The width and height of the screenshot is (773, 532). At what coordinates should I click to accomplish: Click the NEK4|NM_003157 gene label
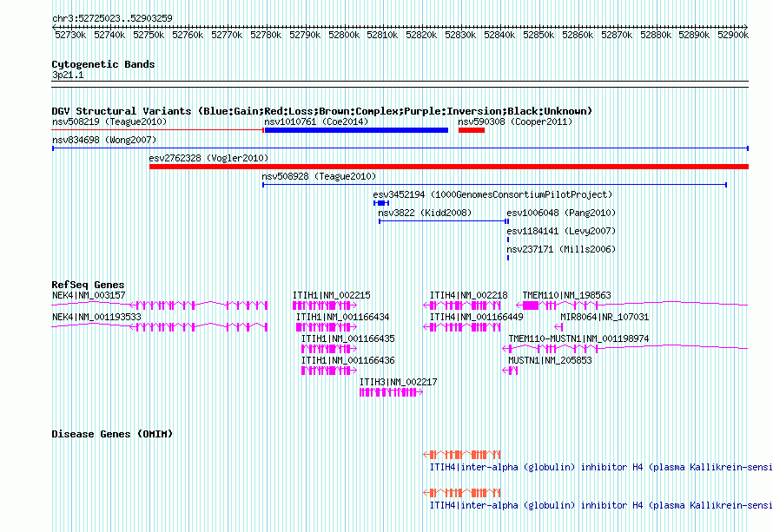(89, 295)
